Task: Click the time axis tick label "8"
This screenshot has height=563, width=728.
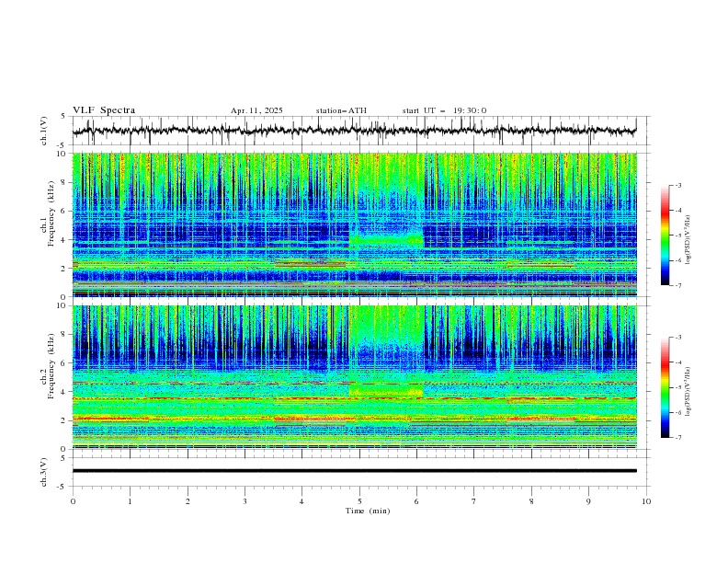Action: click(531, 501)
